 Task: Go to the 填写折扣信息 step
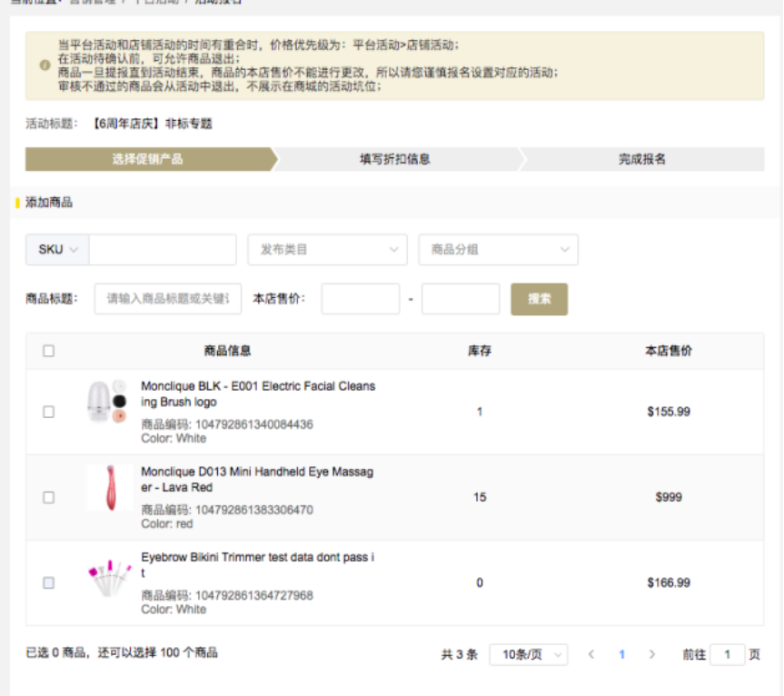[395, 160]
